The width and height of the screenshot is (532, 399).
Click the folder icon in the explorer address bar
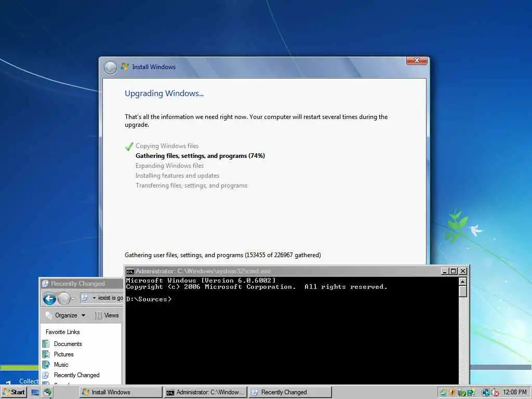tap(85, 298)
